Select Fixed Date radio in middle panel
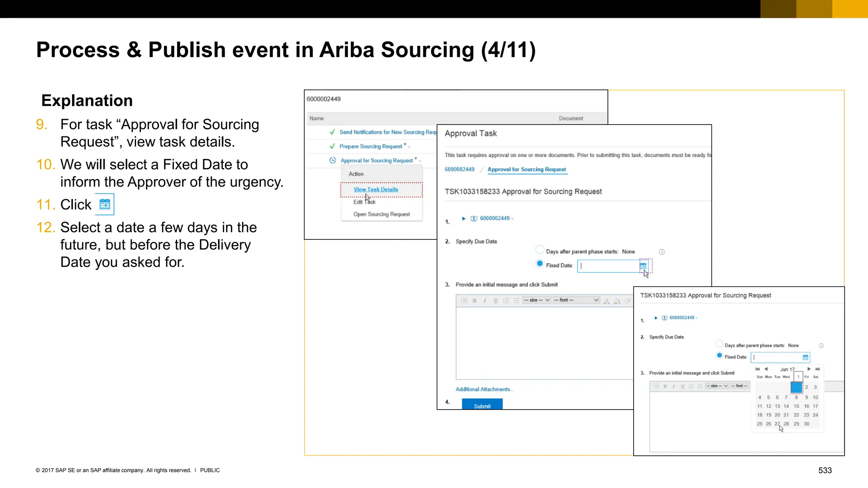The image size is (868, 488). point(540,263)
